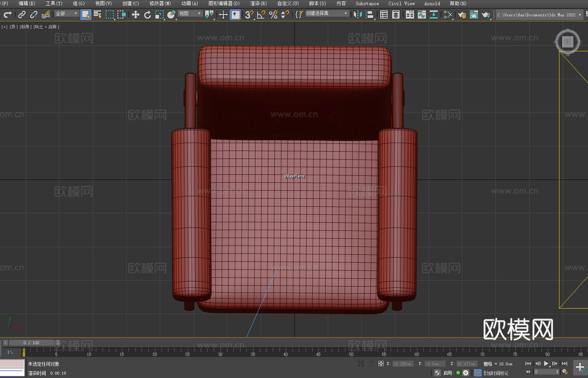Screen dimensions: 588x378
Task: Open 创建(C) menu
Action: pos(130,3)
